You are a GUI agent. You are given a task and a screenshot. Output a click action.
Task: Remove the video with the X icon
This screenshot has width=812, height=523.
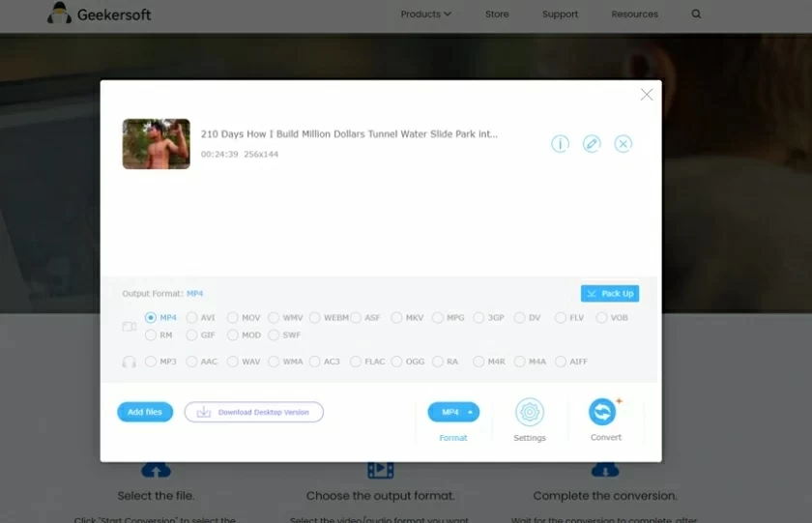[623, 144]
